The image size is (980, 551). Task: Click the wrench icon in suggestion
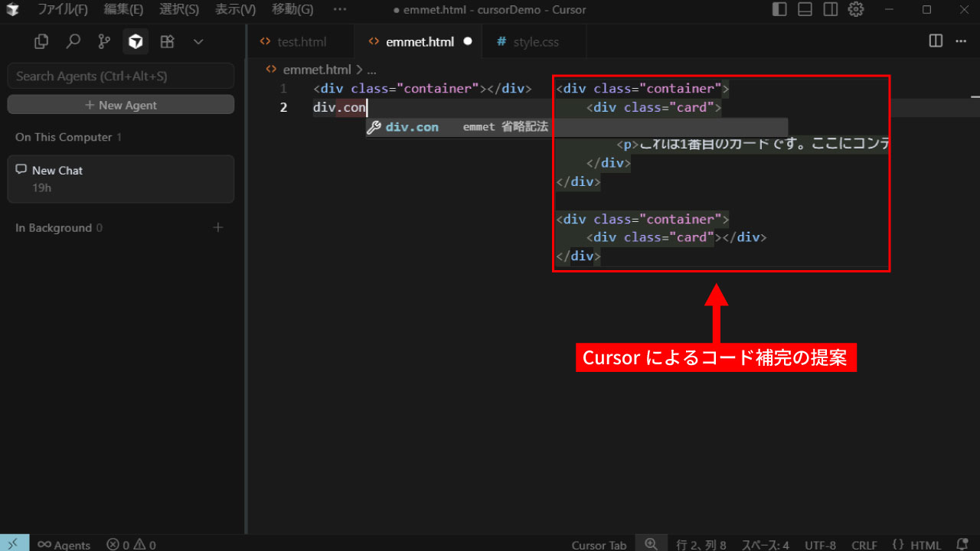(x=374, y=127)
